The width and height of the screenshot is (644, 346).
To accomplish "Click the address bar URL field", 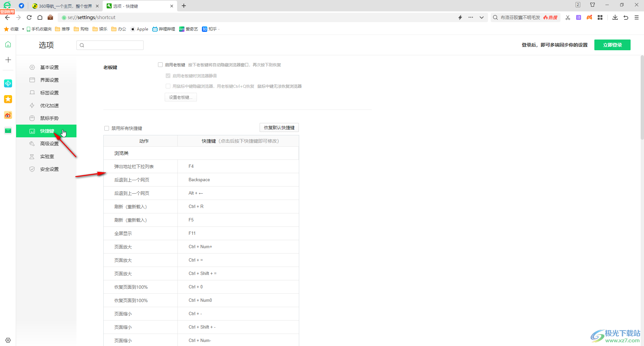I will pos(258,17).
